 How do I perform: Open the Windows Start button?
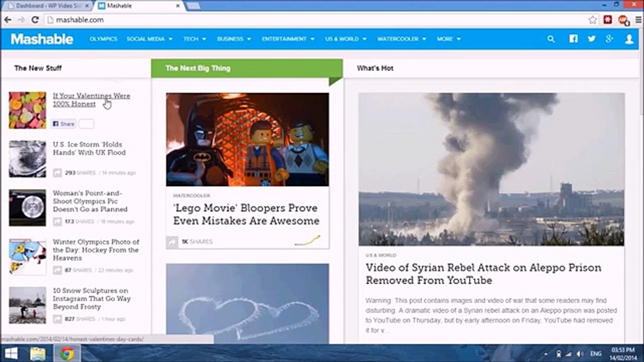(x=11, y=353)
